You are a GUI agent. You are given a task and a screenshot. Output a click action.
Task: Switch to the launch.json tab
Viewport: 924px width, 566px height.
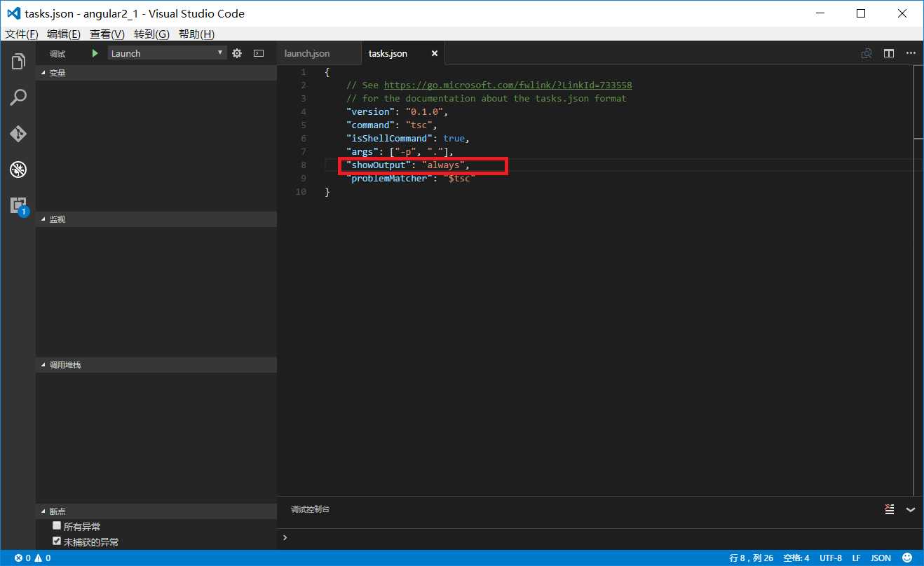pyautogui.click(x=307, y=53)
